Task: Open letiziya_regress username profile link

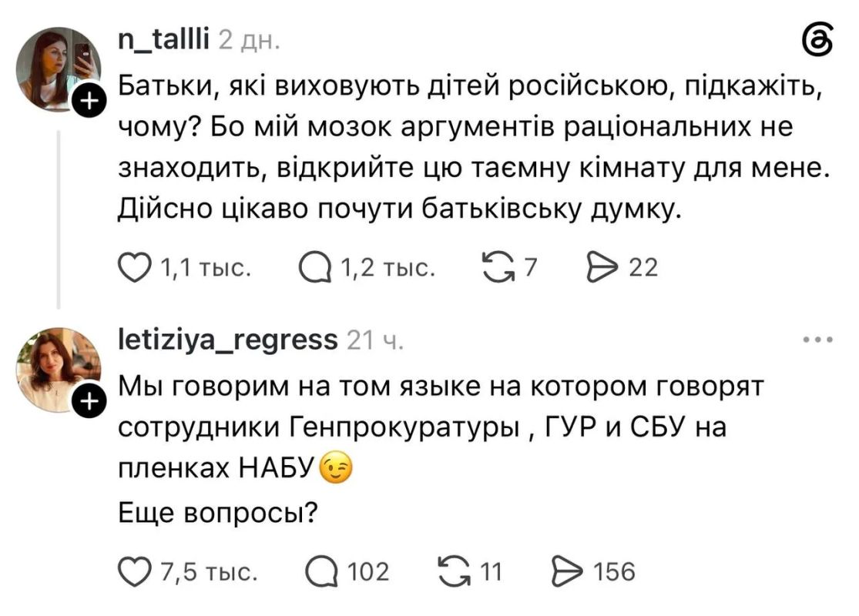Action: pos(228,340)
